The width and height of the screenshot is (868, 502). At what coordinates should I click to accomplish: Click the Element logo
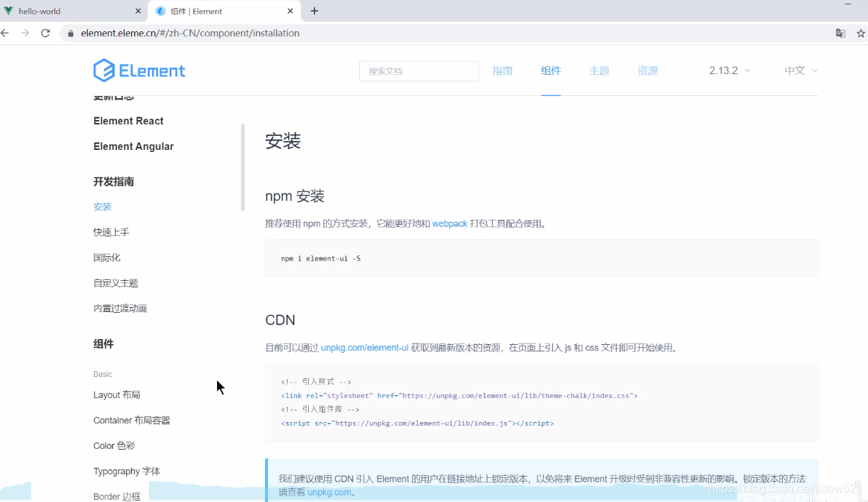tap(139, 71)
